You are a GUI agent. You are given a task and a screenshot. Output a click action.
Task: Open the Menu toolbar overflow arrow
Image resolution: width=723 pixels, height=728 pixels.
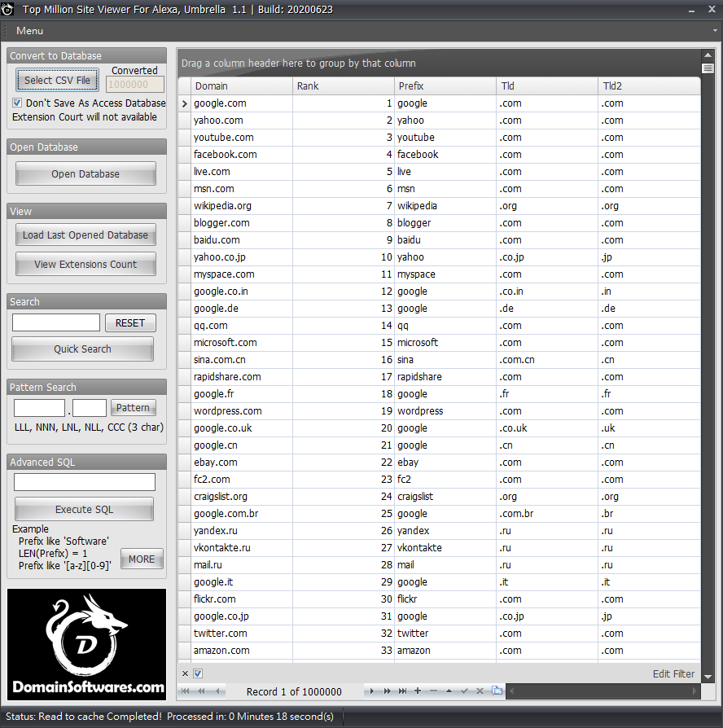click(715, 31)
